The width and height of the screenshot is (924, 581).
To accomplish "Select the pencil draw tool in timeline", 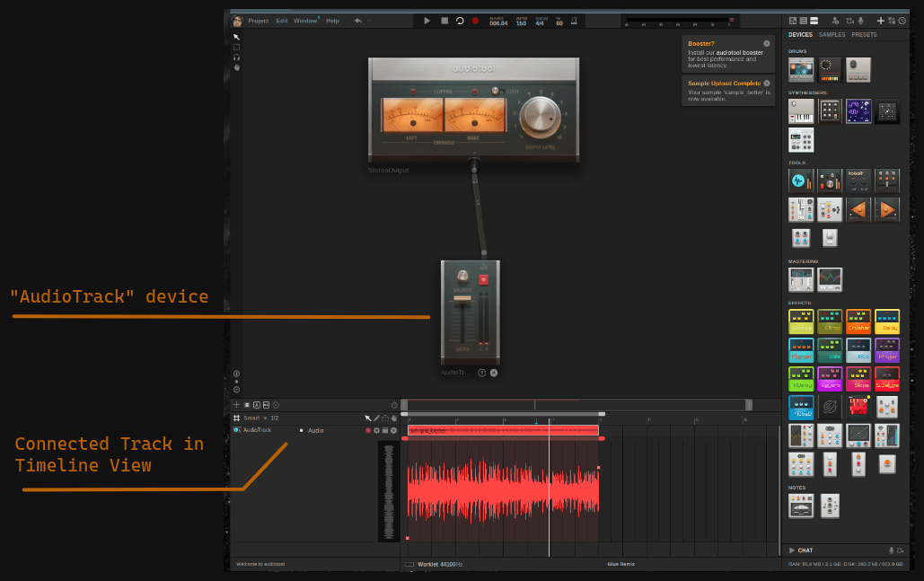I will click(376, 418).
